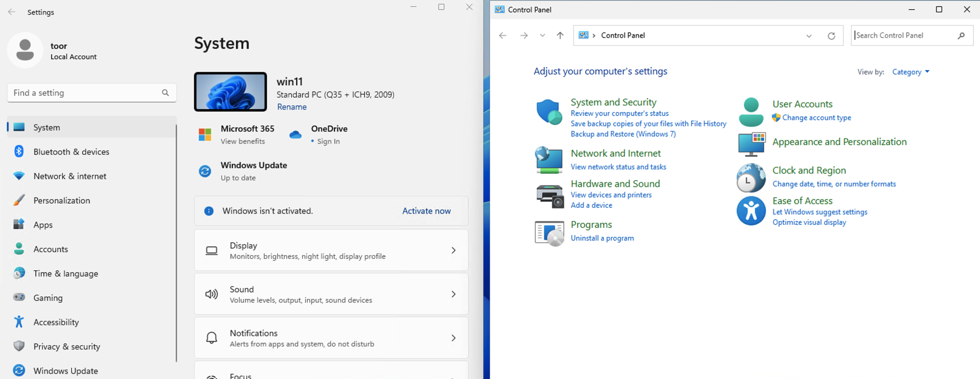Click the OneDrive cloud icon

tap(295, 134)
